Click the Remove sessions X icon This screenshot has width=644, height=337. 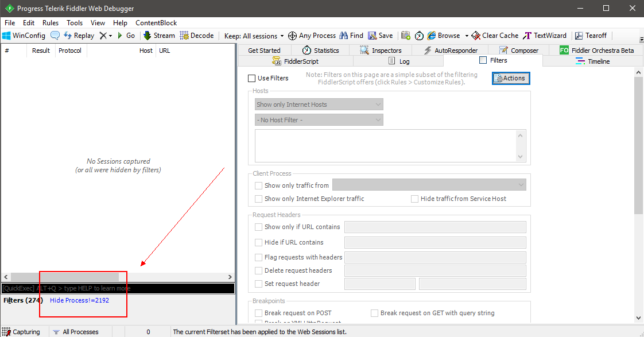pos(103,36)
